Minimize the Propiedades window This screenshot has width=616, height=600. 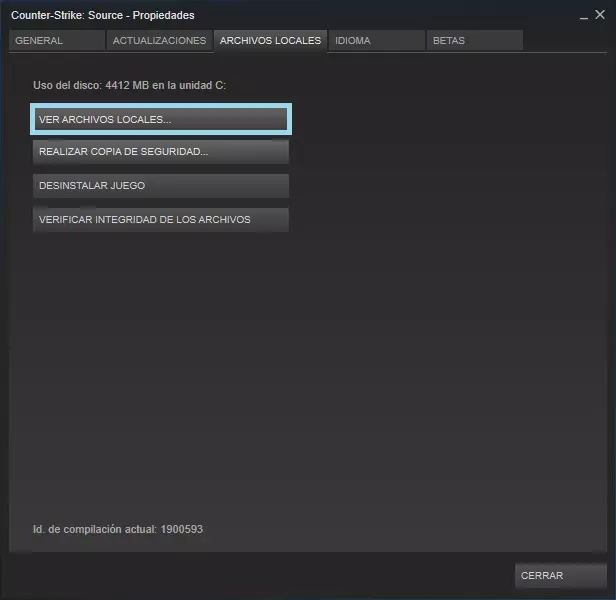pyautogui.click(x=584, y=16)
